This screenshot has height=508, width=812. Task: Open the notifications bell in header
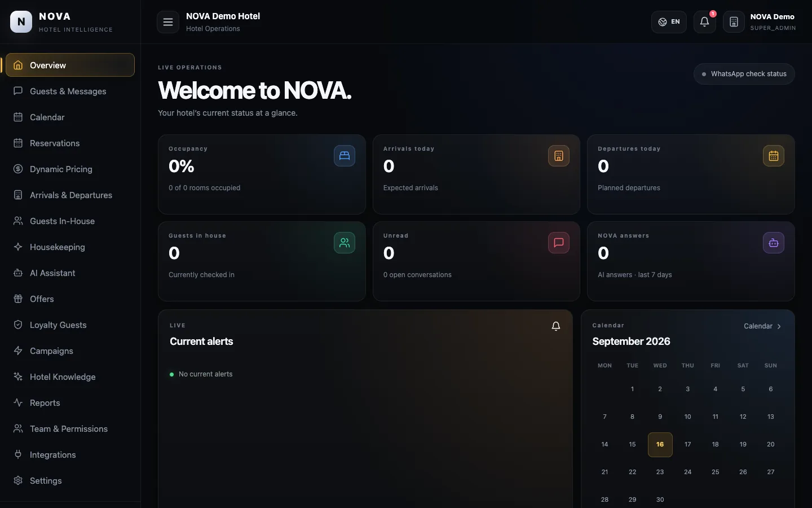[x=704, y=22]
